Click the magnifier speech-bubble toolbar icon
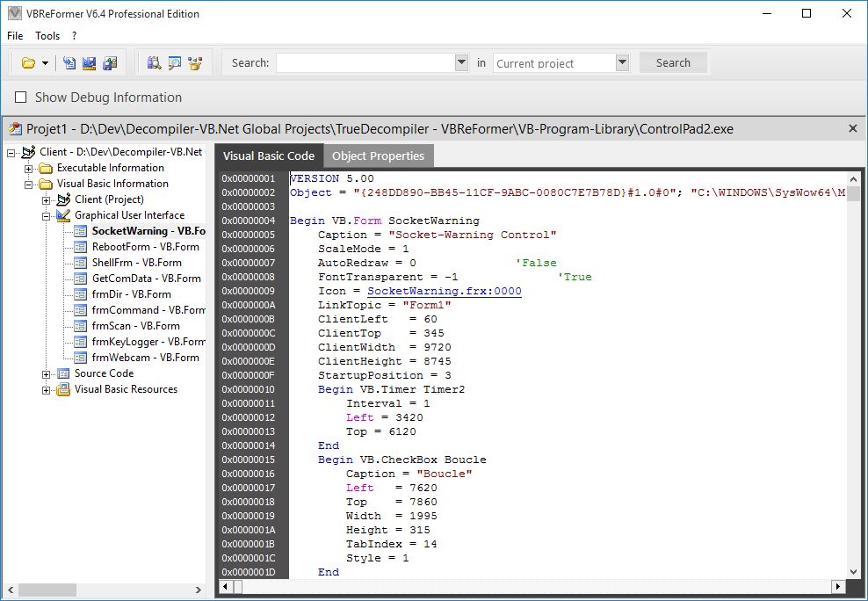Screen dimensions: 868x601 tap(175, 62)
